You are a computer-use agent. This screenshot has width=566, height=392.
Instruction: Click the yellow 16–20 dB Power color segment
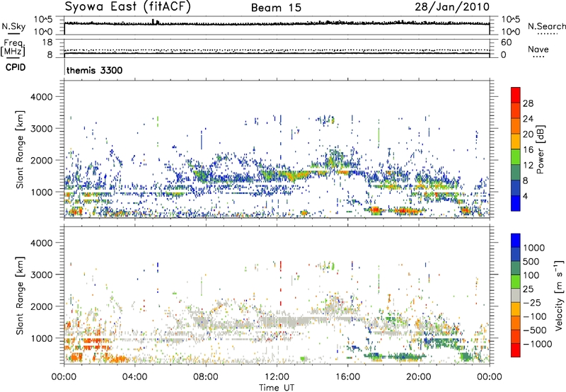click(516, 142)
